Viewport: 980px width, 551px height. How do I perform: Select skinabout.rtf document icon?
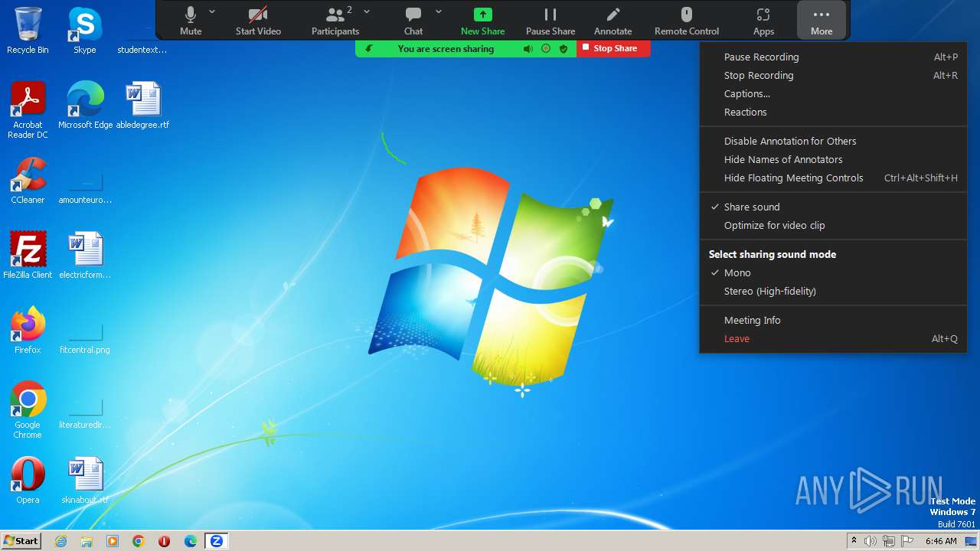(85, 481)
